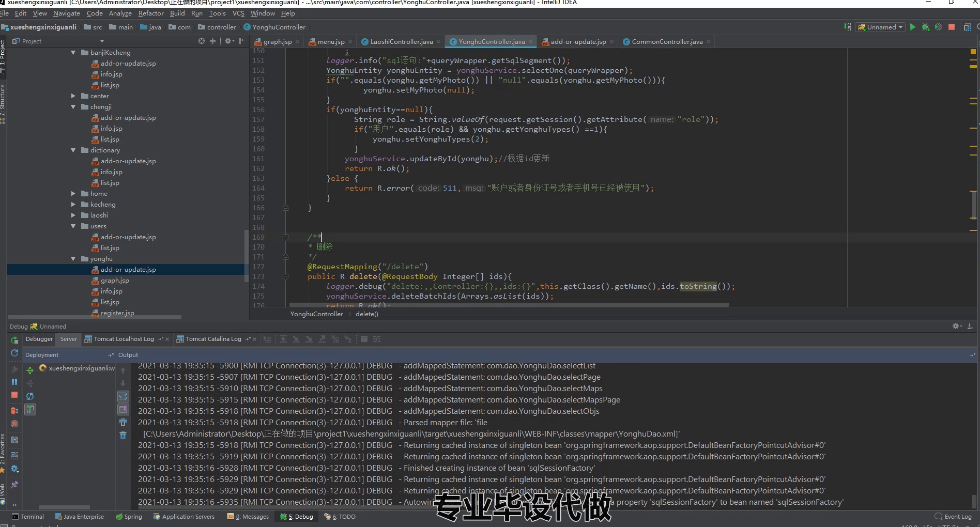980x527 pixels.
Task: Stop the running Tomcat server
Action: pos(952,27)
